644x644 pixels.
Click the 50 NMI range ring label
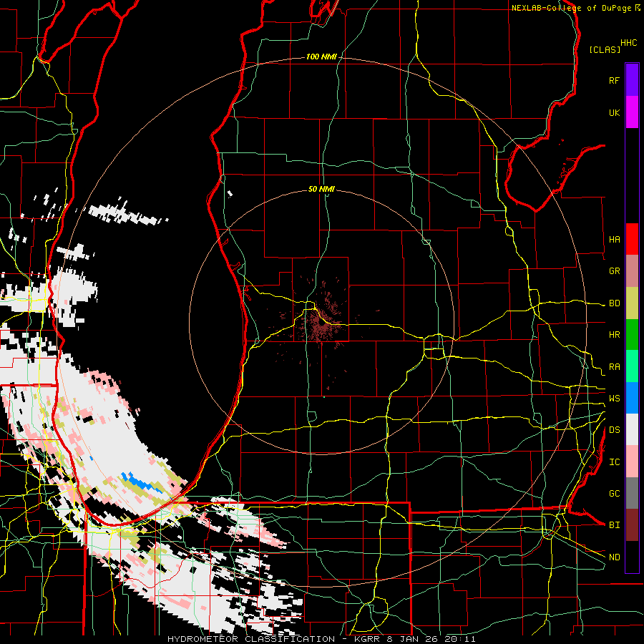(x=321, y=189)
